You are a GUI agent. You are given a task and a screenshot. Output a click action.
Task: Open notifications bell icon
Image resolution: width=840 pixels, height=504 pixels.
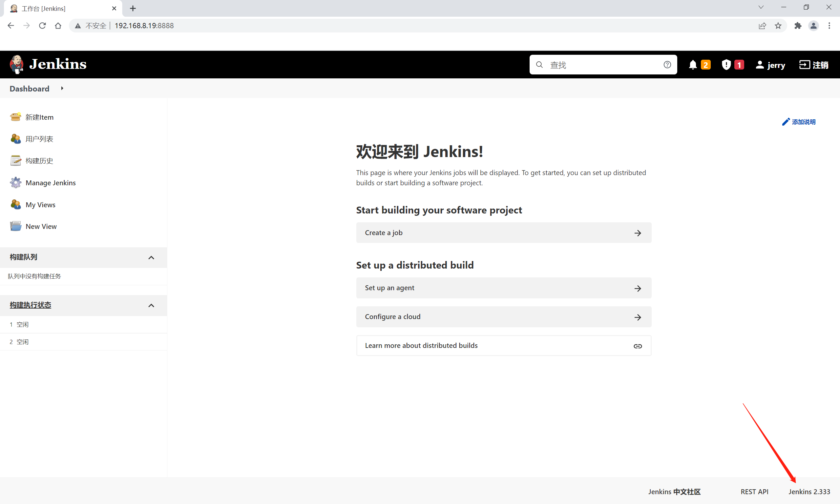(693, 64)
